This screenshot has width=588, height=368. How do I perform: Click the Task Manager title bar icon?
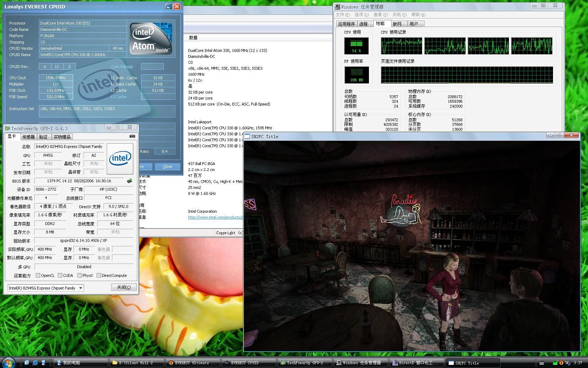(x=337, y=6)
